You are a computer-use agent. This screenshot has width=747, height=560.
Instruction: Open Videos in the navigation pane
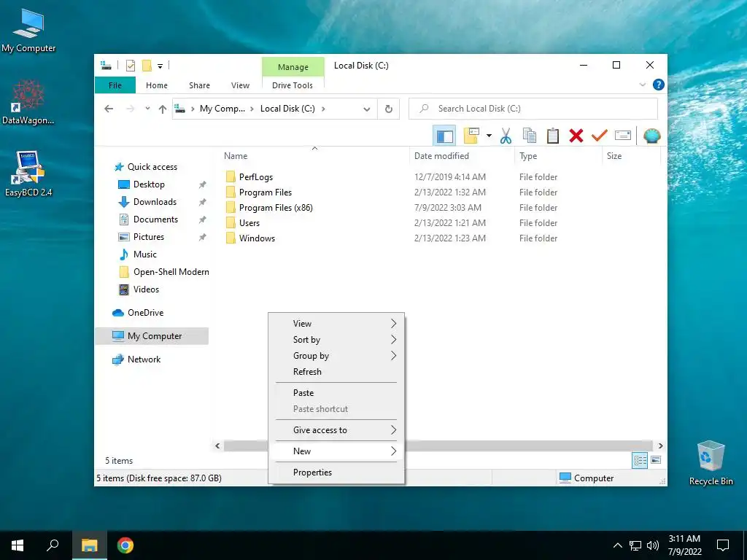click(146, 289)
